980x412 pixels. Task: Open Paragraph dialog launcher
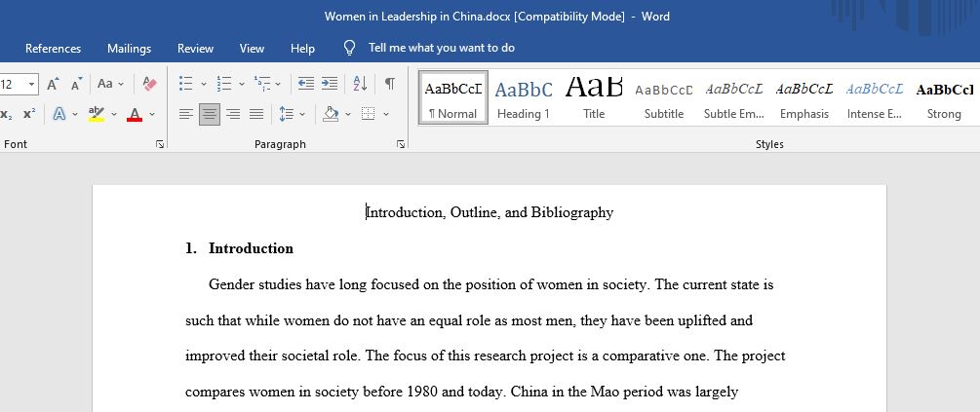[401, 144]
